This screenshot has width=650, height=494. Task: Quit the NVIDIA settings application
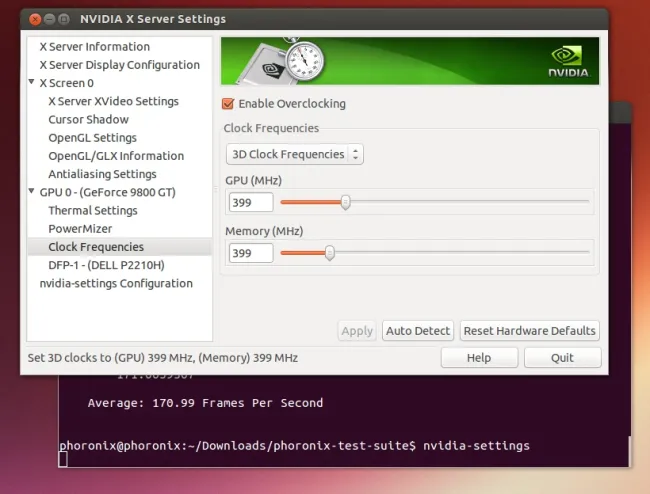tap(562, 358)
